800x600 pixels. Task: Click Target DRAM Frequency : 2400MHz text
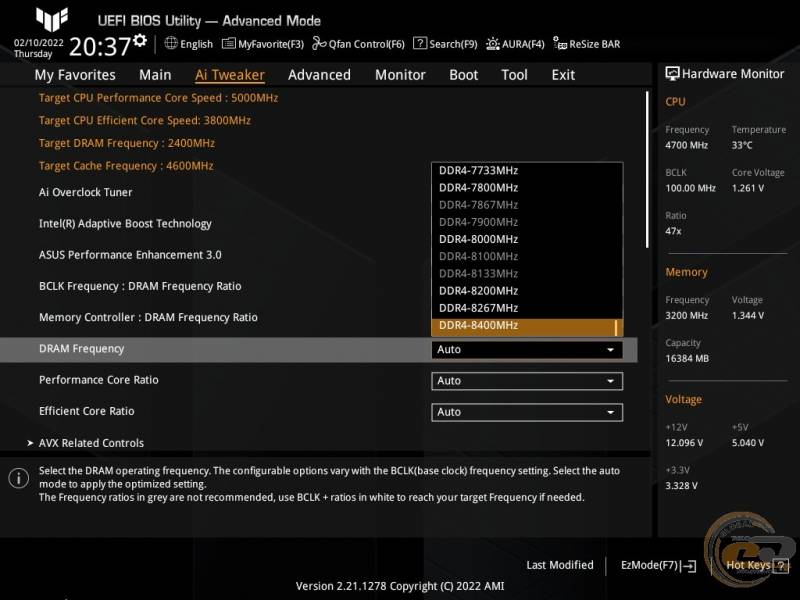point(127,143)
